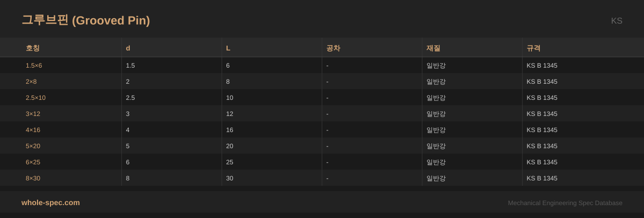Viewport: 644px width, 218px height.
Task: Select the 3×12 pin designation
Action: pyautogui.click(x=33, y=114)
